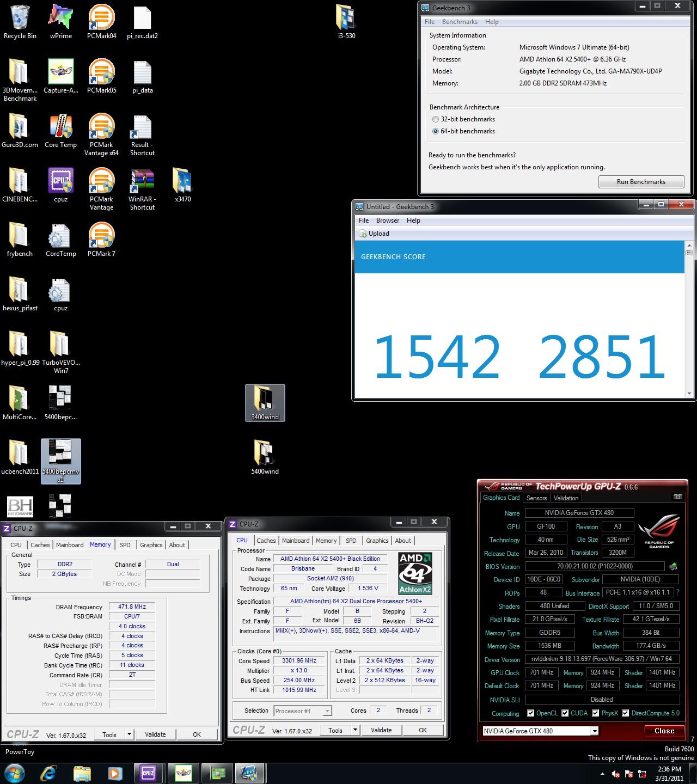Open the CINEBENC... folder
Image resolution: width=697 pixels, height=784 pixels.
coord(20,186)
